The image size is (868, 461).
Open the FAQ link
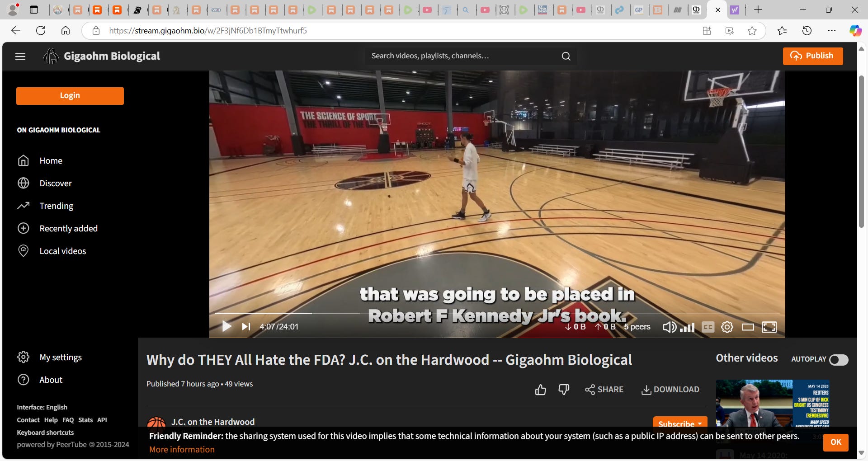(68, 420)
